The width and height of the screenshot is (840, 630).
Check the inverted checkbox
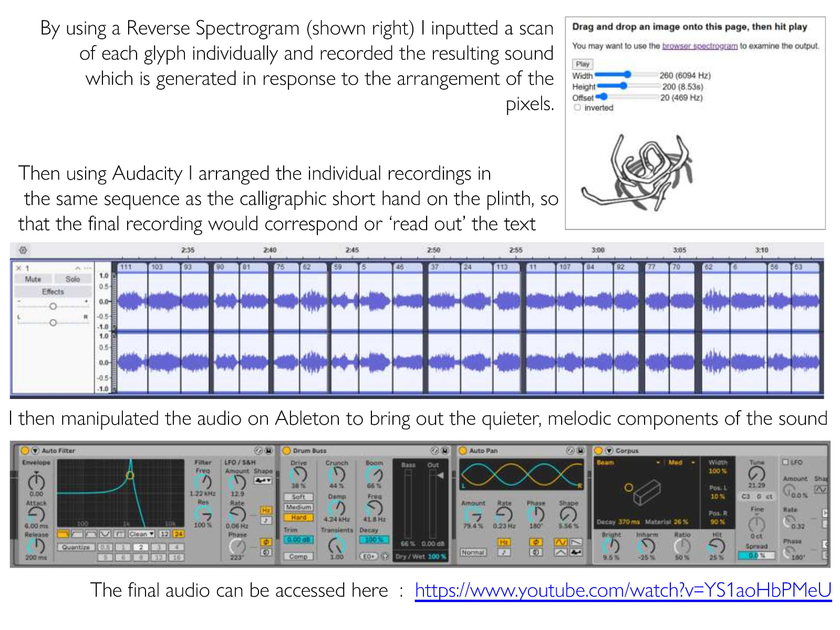pos(577,108)
